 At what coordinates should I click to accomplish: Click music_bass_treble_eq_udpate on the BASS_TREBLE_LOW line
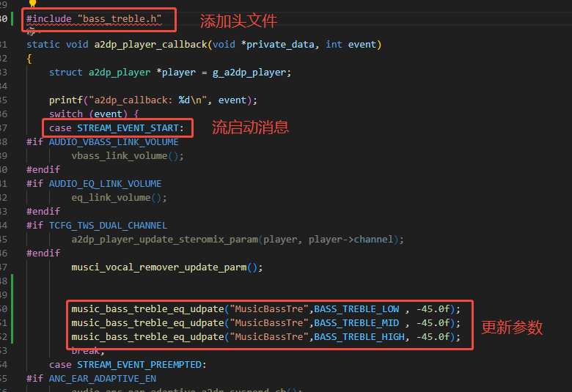[x=147, y=309]
